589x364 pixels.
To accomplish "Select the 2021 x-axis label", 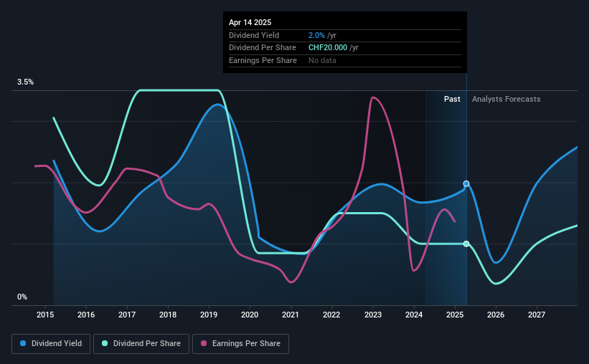I will pos(291,315).
